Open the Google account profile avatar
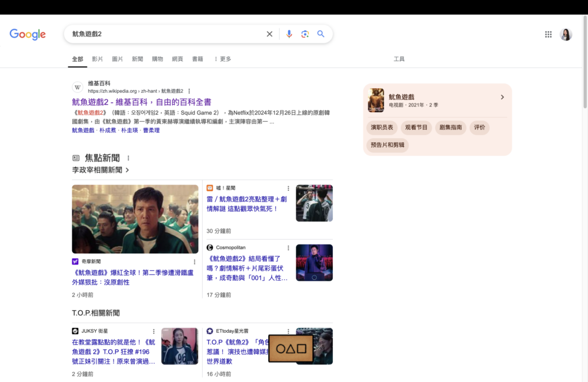 (566, 35)
